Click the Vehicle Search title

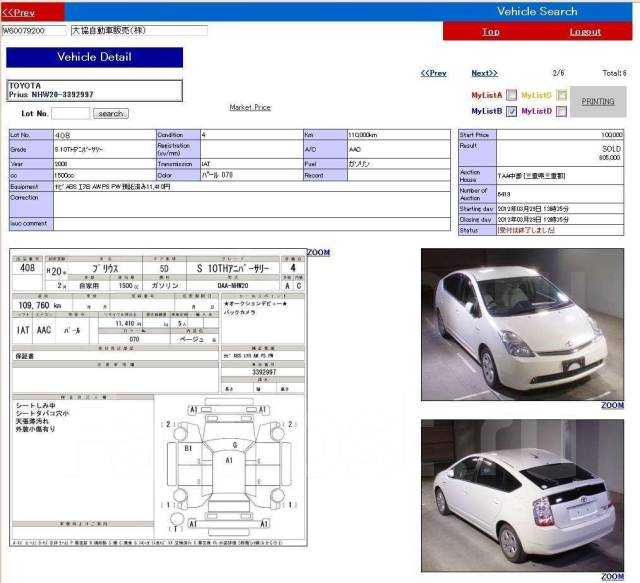[x=537, y=11]
